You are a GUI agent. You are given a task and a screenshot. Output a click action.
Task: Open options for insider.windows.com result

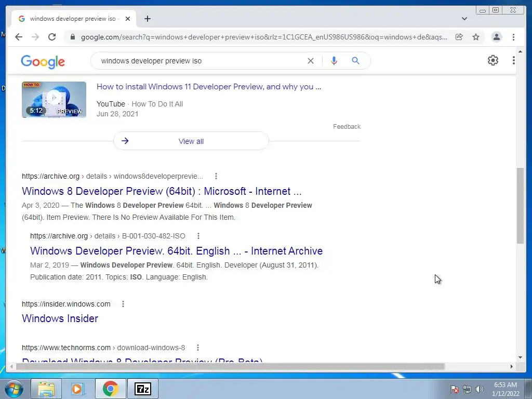[123, 304]
